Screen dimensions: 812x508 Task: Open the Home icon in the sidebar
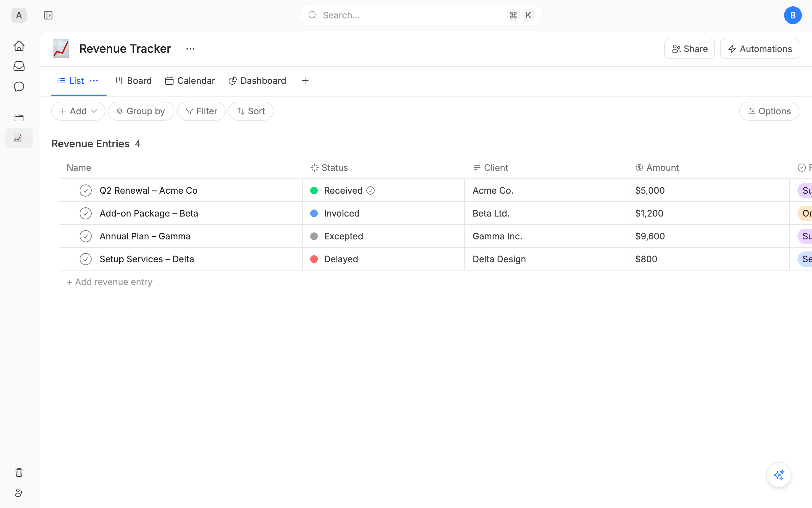19,46
